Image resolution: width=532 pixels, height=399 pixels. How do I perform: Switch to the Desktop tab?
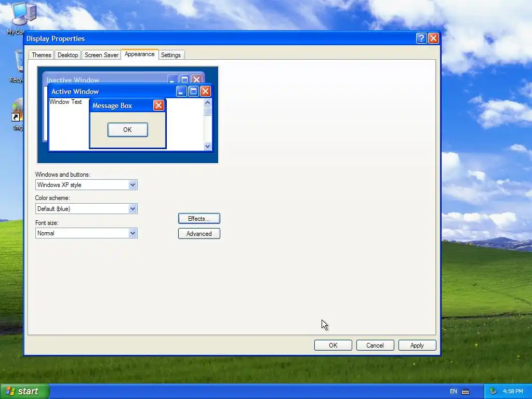pyautogui.click(x=68, y=55)
